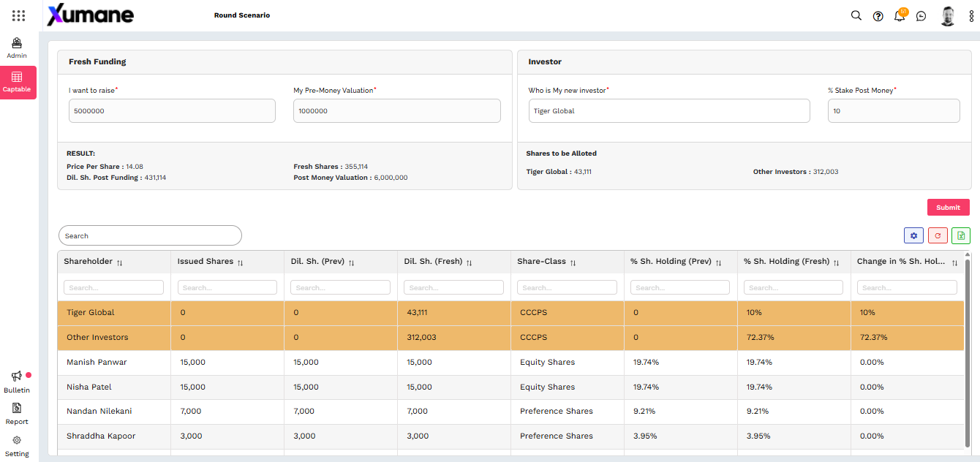Click Post Money Valuation result 6,000,000
This screenshot has height=462, width=980.
[x=391, y=178]
